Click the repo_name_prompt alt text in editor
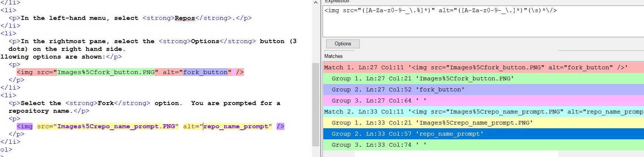Viewport: 644px width, 157px height. pos(238,126)
